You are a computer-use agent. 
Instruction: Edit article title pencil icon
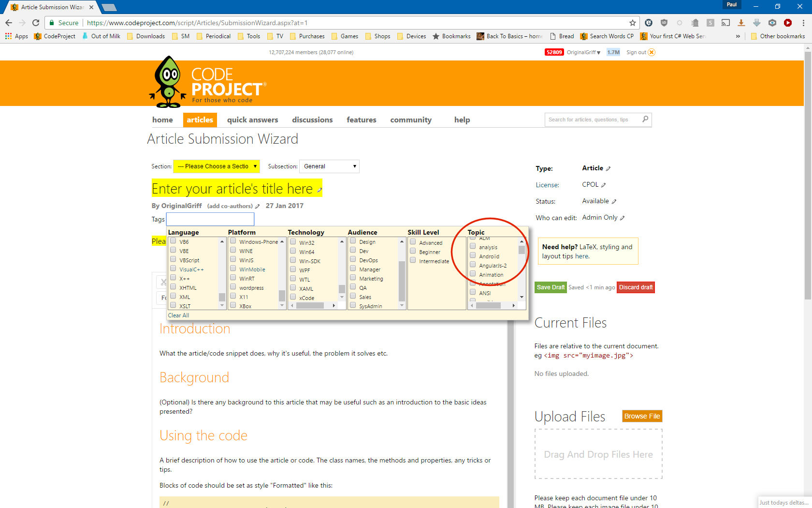(319, 190)
